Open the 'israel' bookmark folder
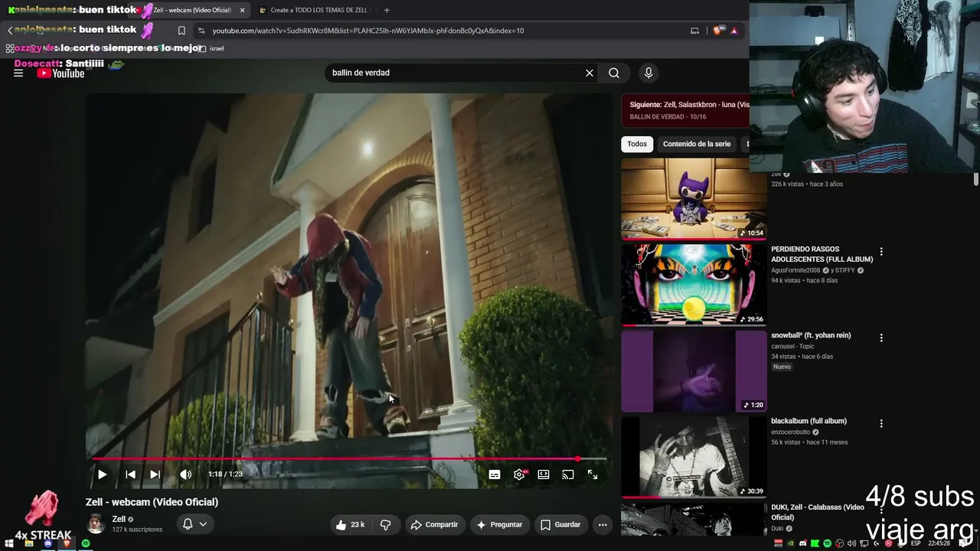Viewport: 980px width, 551px height. tap(211, 48)
